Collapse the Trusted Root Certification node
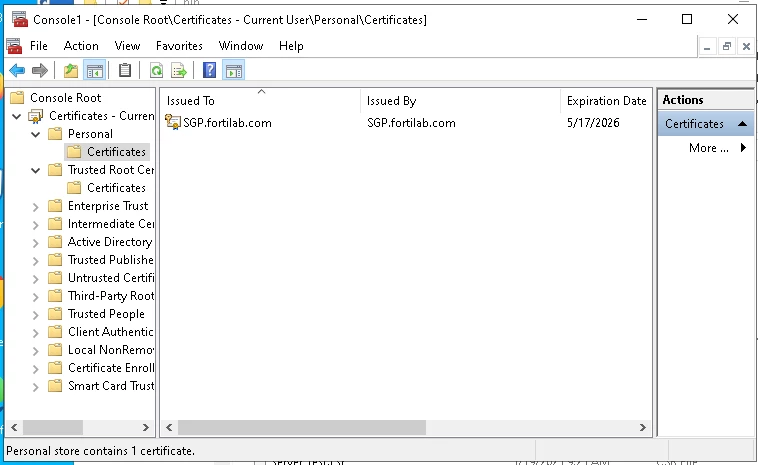 click(35, 170)
